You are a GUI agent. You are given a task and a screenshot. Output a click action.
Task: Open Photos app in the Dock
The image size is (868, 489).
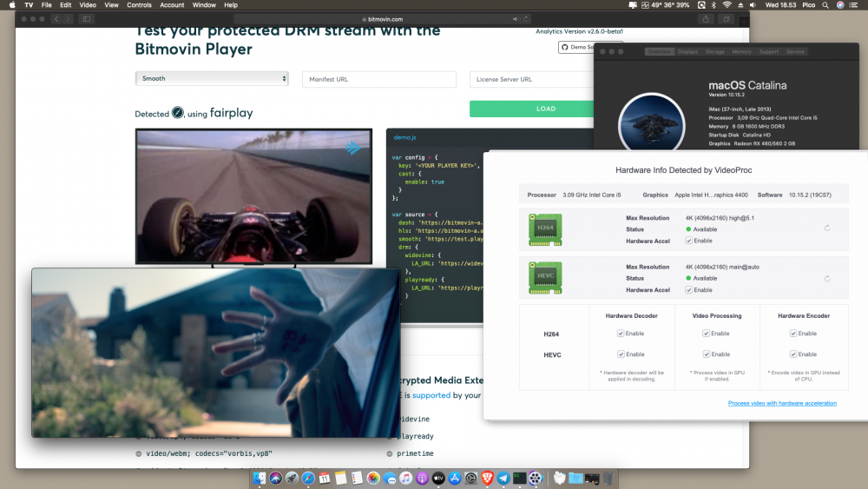[373, 478]
